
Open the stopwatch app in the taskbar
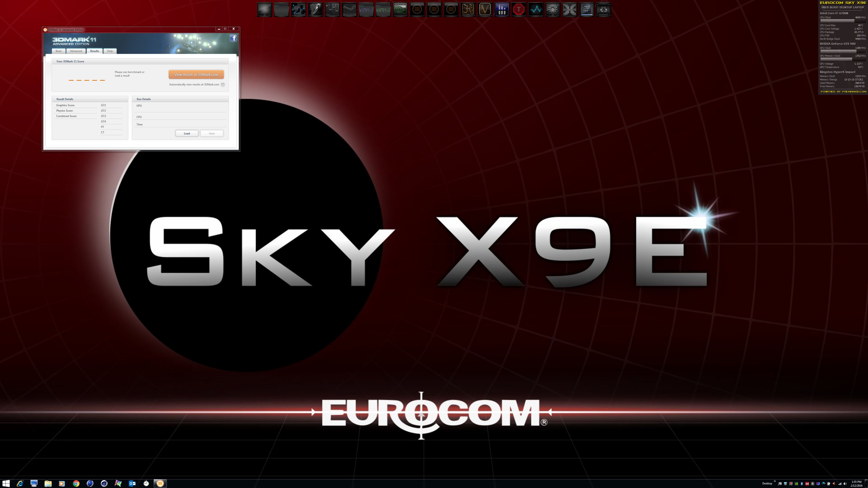[146, 484]
